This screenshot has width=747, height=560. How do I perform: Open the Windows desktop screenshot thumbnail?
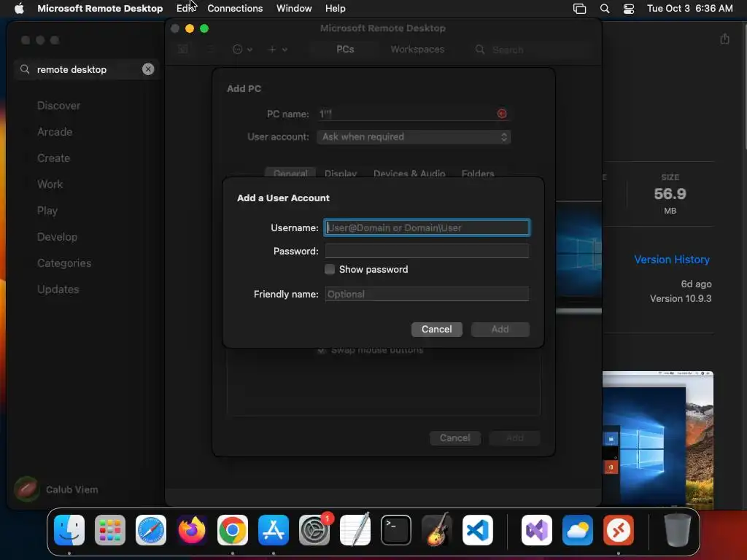click(x=658, y=438)
